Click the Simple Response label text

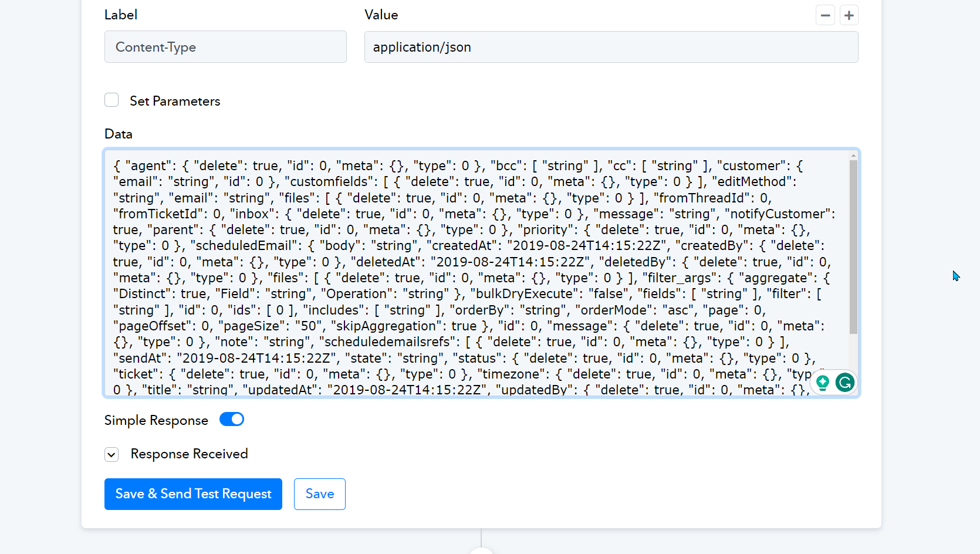tap(156, 420)
